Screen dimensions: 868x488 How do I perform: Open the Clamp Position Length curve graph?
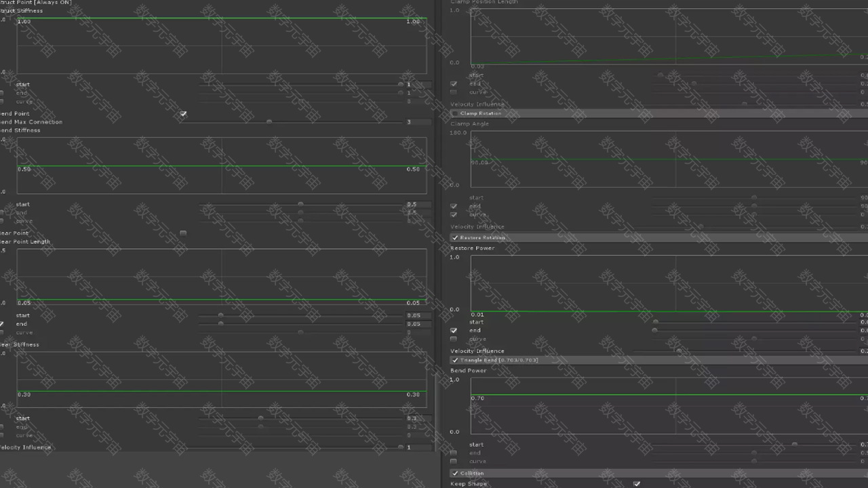click(669, 37)
